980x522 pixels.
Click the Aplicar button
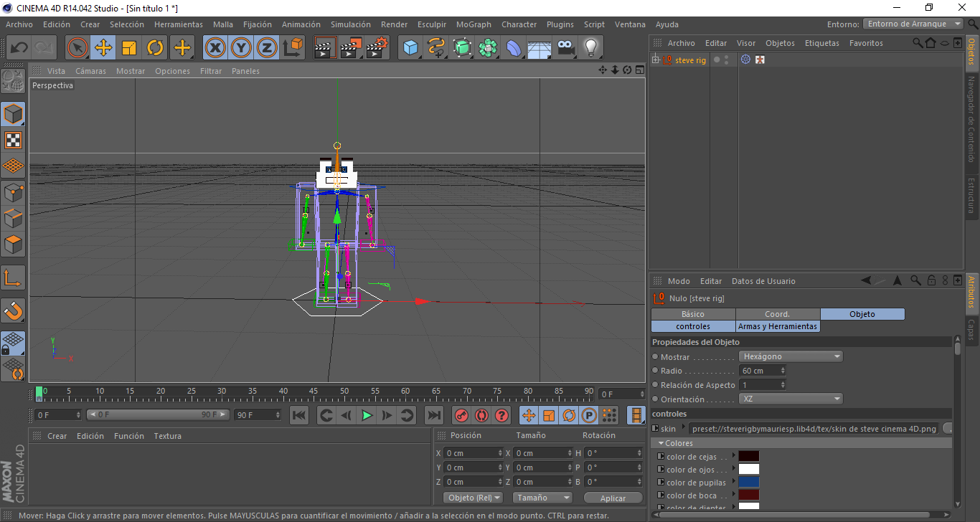point(613,498)
